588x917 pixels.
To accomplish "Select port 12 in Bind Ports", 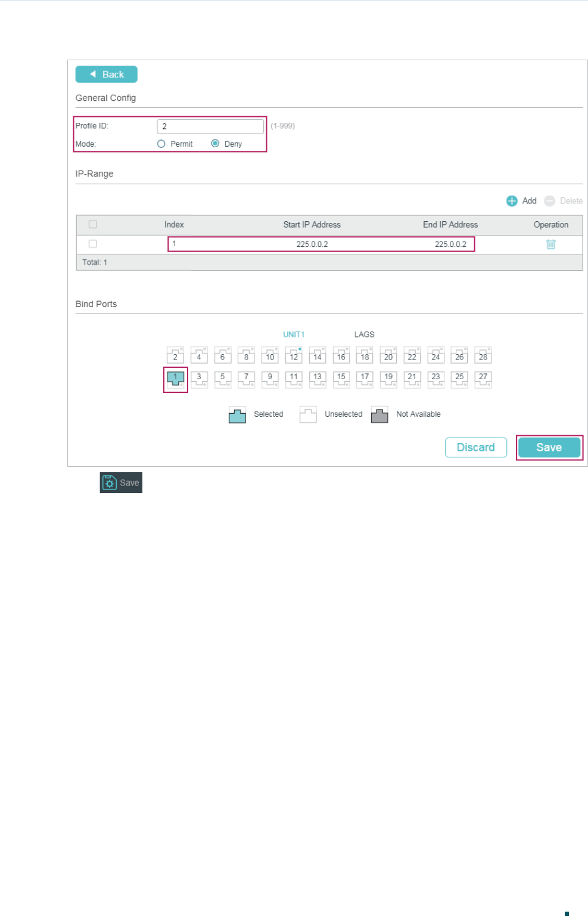I will pos(294,355).
